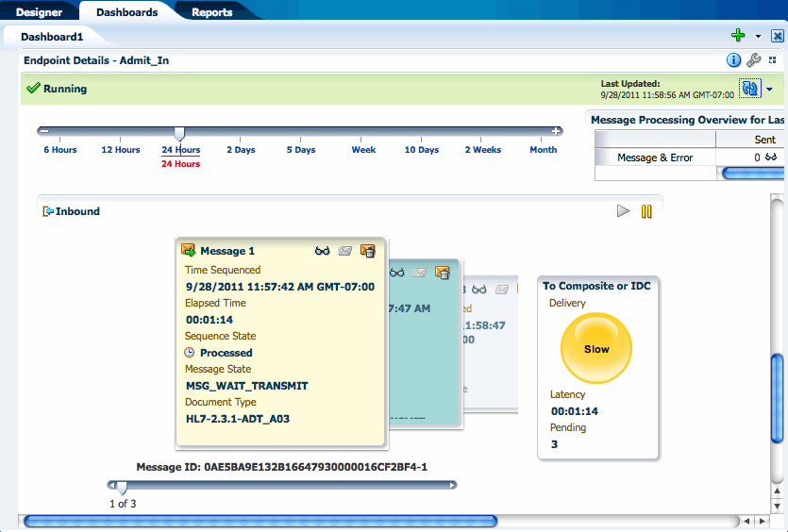Open the refresh options dropdown arrow
This screenshot has width=788, height=532.
[769, 90]
